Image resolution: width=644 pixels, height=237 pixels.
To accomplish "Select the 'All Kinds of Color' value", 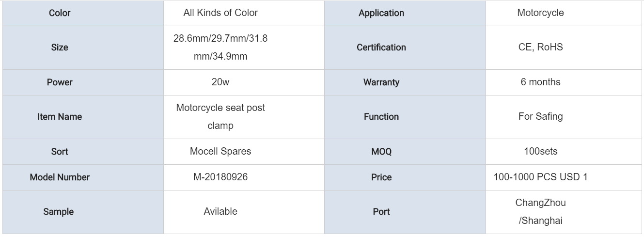I will [x=220, y=13].
